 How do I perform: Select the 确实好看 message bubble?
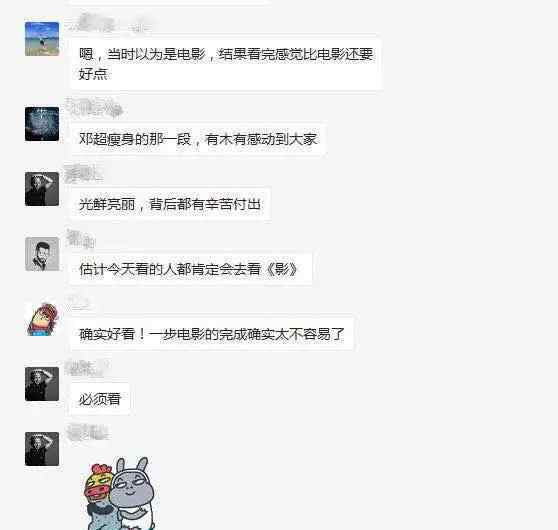pyautogui.click(x=212, y=334)
